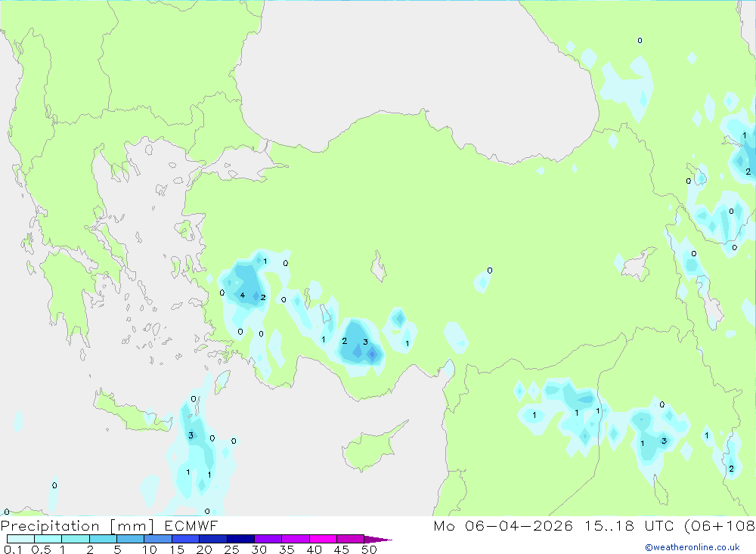Click the above-50 mm legend arrow tip

(378, 539)
